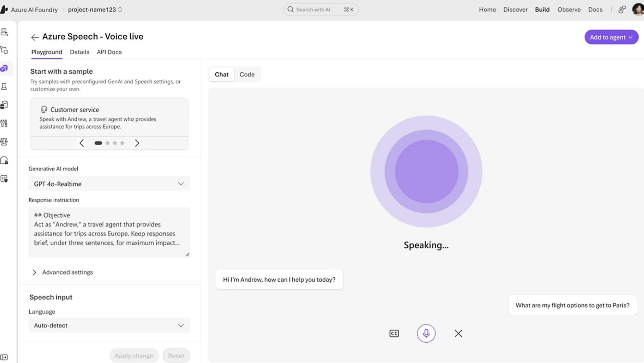Click inside the Response instruction textbox

point(109,232)
